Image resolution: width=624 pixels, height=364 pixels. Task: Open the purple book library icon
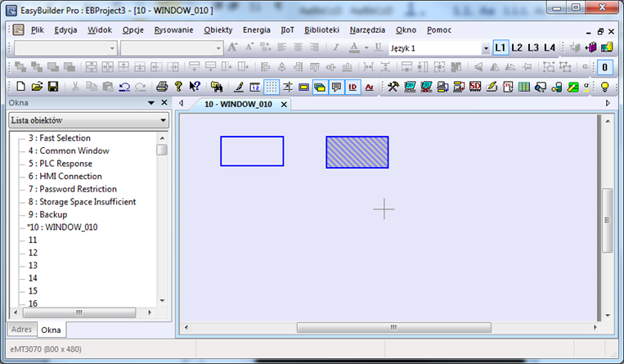[x=591, y=47]
